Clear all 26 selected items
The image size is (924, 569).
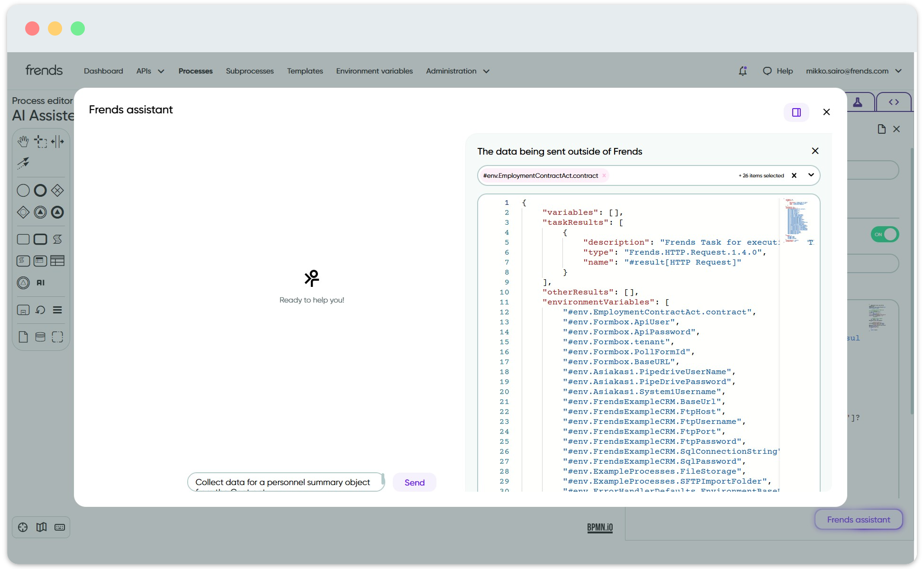(x=794, y=175)
